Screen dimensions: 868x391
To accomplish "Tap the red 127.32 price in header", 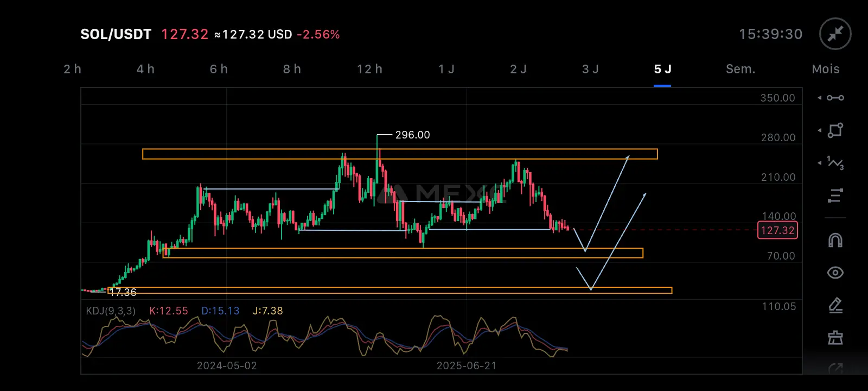I will [x=185, y=34].
